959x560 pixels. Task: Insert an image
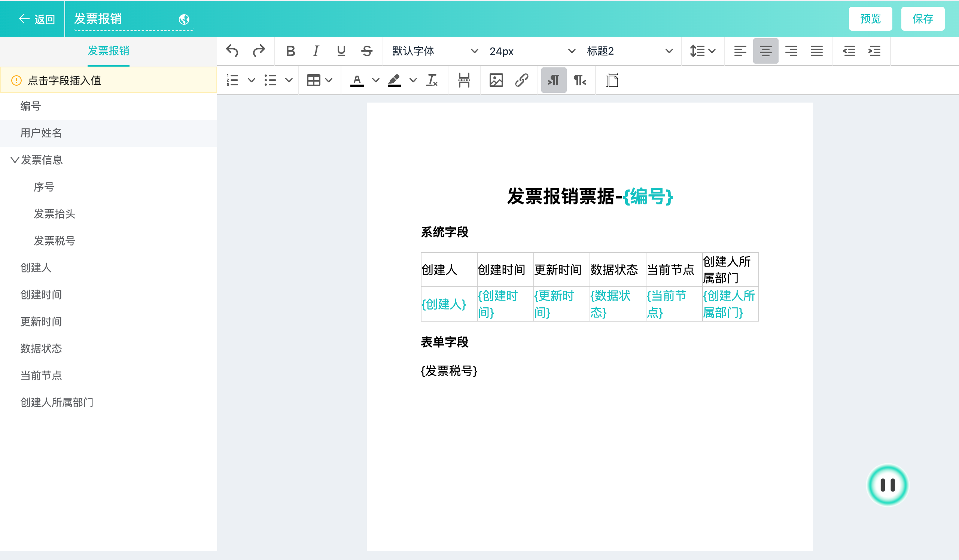(496, 80)
